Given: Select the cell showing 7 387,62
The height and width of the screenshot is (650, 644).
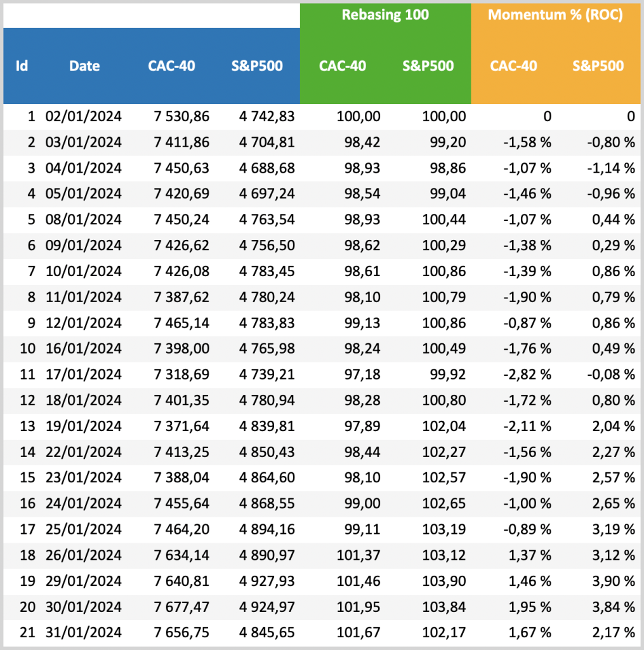Looking at the screenshot, I should coord(181,297).
